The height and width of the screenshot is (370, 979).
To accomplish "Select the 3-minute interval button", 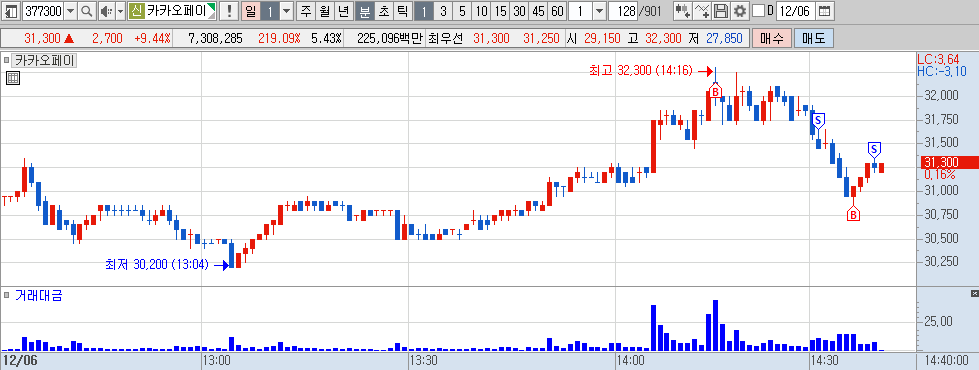I will 443,11.
